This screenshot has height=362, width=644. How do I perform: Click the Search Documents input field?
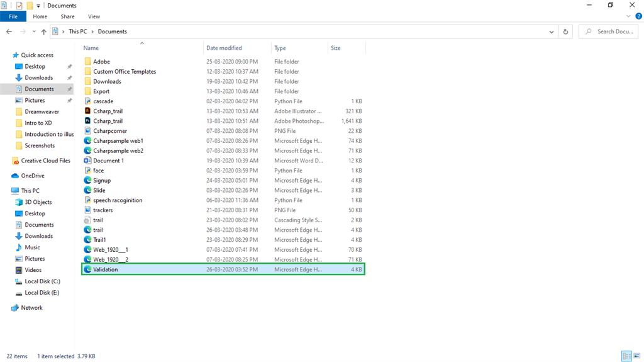tap(609, 31)
